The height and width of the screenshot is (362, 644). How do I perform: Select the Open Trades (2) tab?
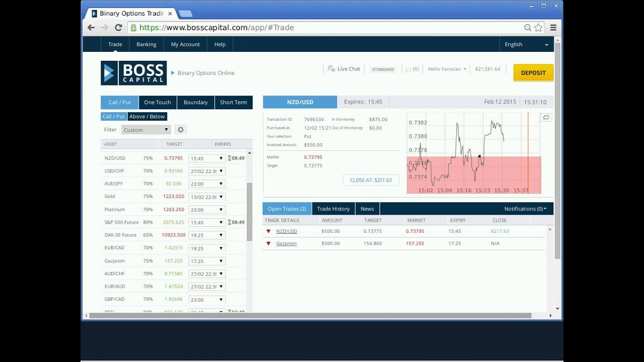tap(287, 209)
